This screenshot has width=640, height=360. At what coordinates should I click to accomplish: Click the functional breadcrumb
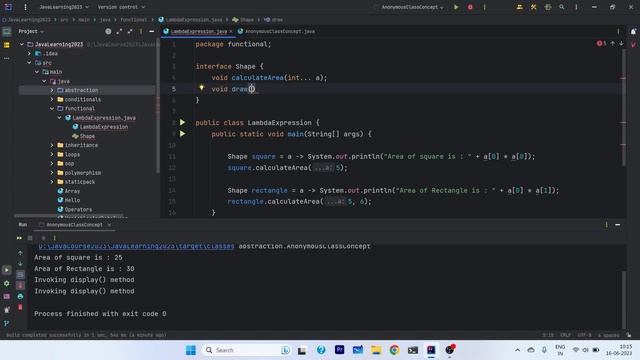tap(133, 20)
